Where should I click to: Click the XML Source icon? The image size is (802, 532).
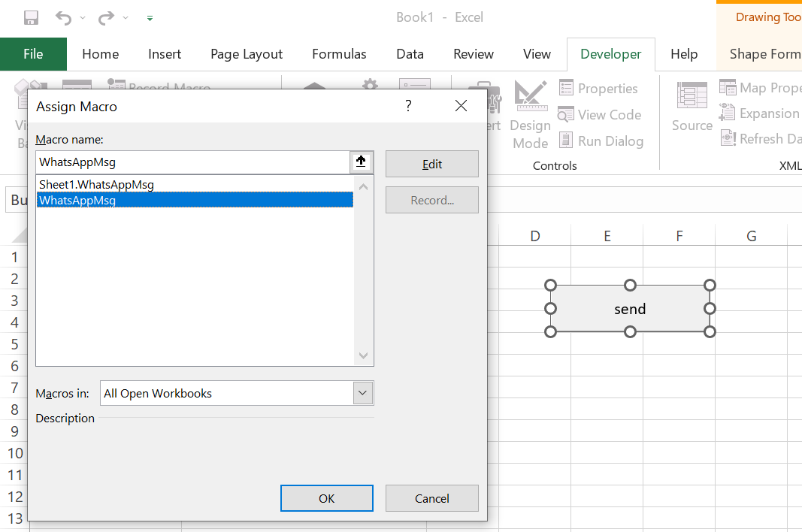pos(692,95)
